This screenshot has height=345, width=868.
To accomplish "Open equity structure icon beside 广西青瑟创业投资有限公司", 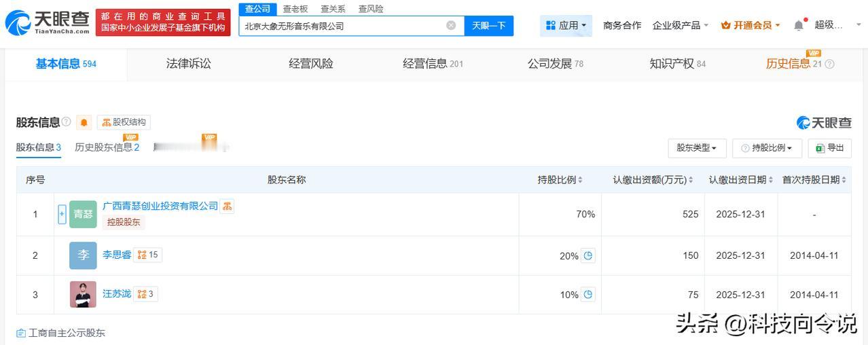I will tap(227, 206).
